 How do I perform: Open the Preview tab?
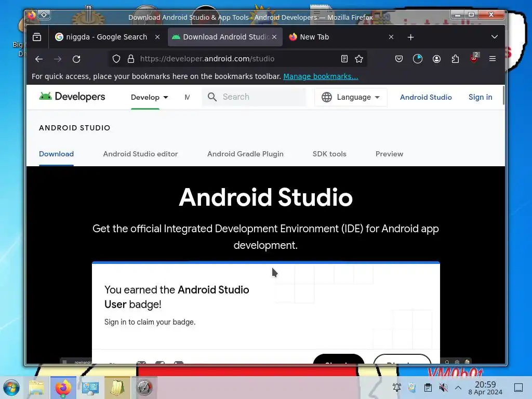(389, 154)
